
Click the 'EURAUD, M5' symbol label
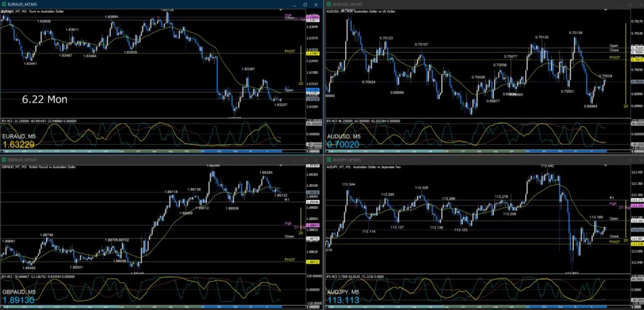[18, 136]
